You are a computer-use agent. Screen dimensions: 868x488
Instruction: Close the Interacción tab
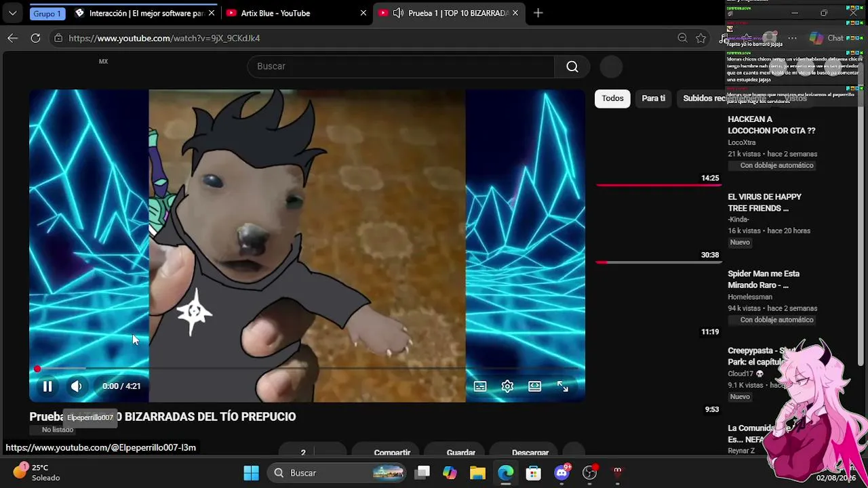[x=212, y=13]
